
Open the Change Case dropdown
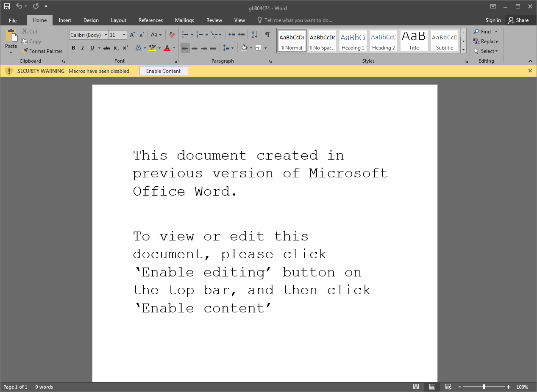coord(156,35)
